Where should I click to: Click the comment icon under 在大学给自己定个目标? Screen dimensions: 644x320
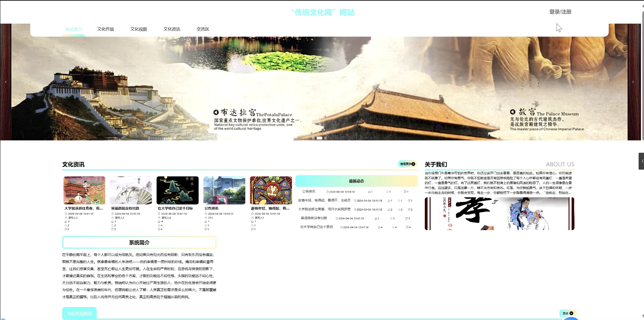pos(159,229)
